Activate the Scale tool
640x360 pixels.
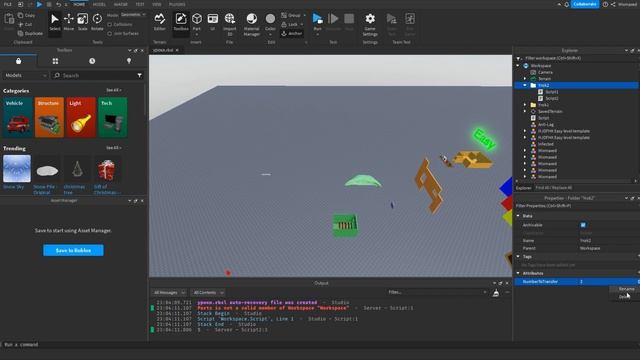coord(82,22)
